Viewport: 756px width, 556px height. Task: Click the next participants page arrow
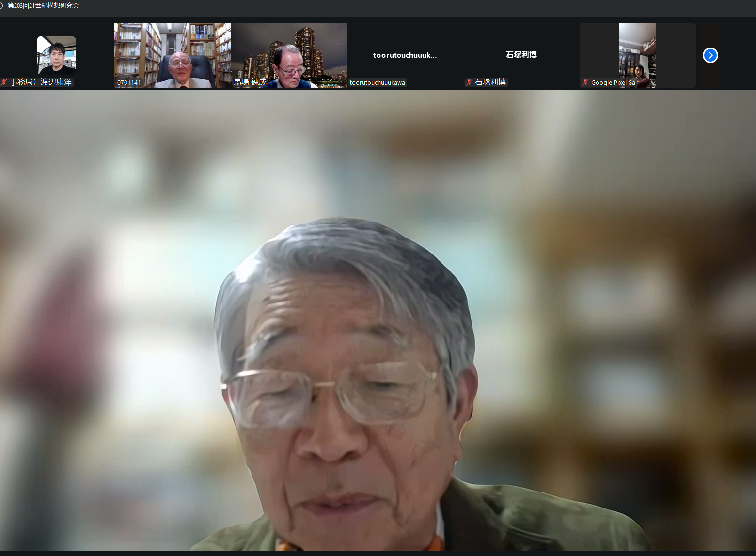[x=710, y=55]
